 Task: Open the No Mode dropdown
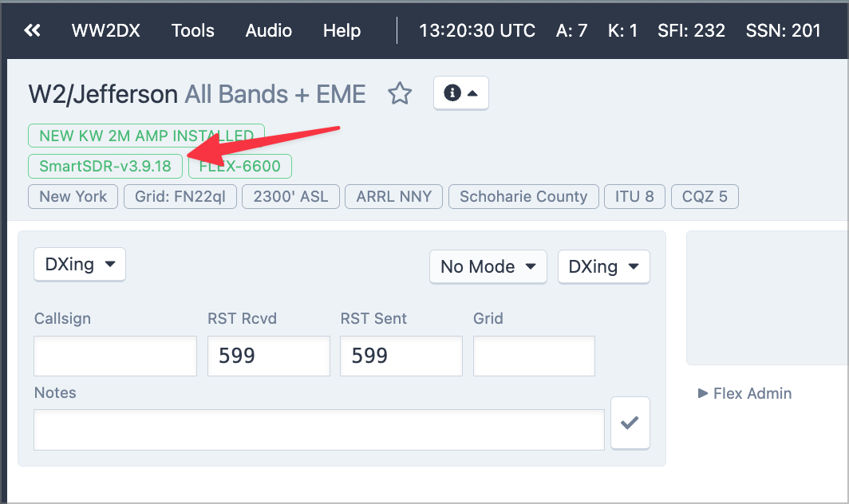tap(488, 266)
